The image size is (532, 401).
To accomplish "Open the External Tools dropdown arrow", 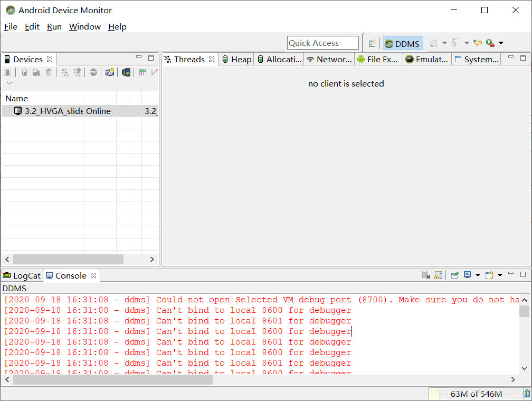I will tap(501, 43).
